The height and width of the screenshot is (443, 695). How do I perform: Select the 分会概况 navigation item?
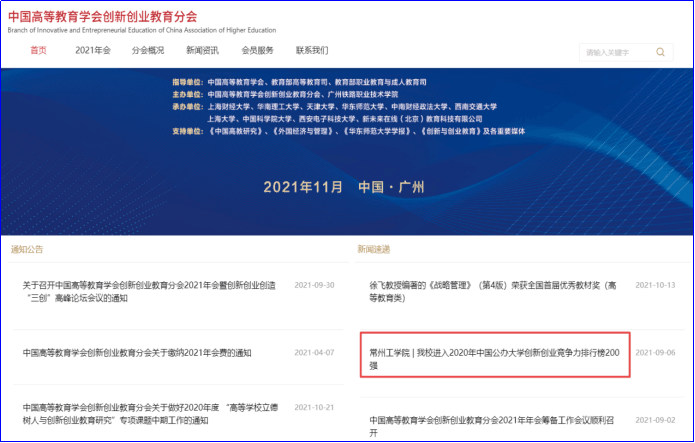pyautogui.click(x=148, y=51)
